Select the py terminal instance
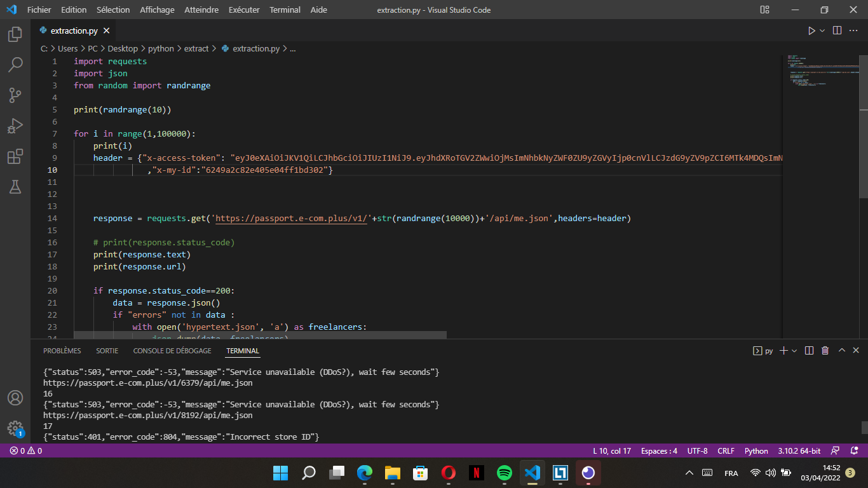868x488 pixels. [x=763, y=350]
